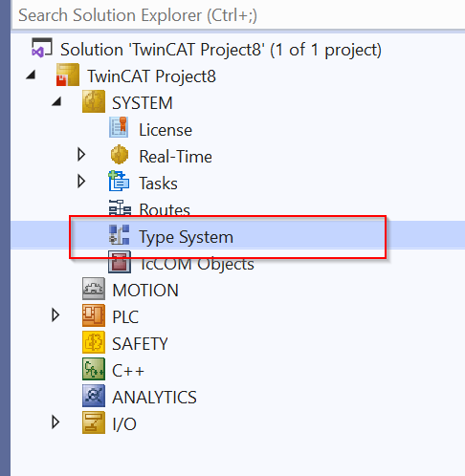Select the Tasks clipboard icon

coord(119,181)
